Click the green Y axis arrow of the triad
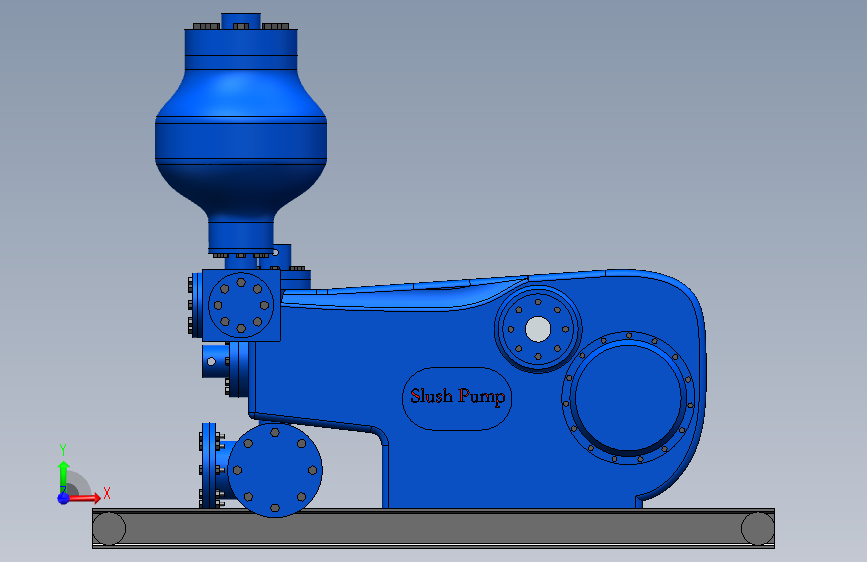The image size is (867, 562). 64,475
